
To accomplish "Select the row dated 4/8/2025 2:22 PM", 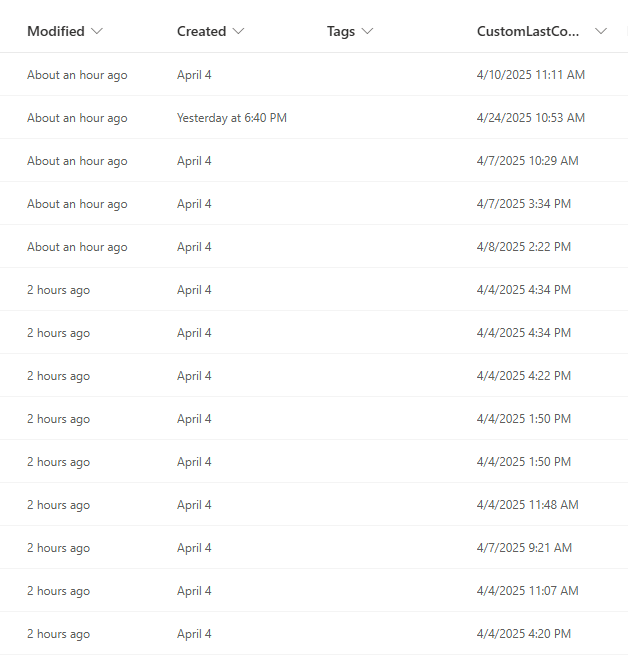I will [x=523, y=247].
